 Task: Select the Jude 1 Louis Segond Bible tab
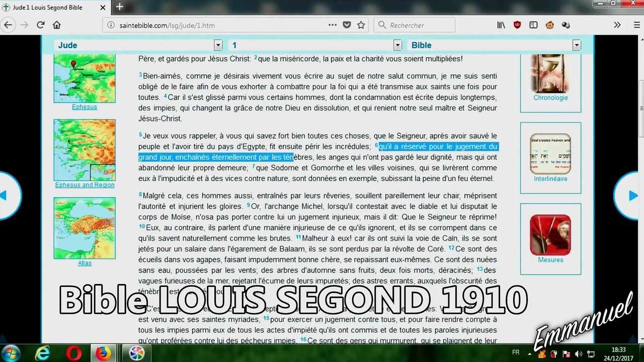click(x=55, y=7)
